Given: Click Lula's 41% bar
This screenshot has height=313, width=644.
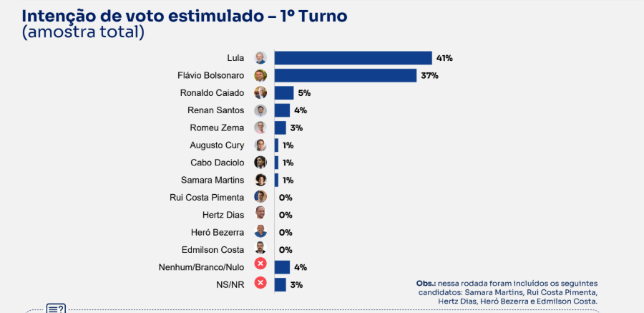Looking at the screenshot, I should (x=353, y=57).
